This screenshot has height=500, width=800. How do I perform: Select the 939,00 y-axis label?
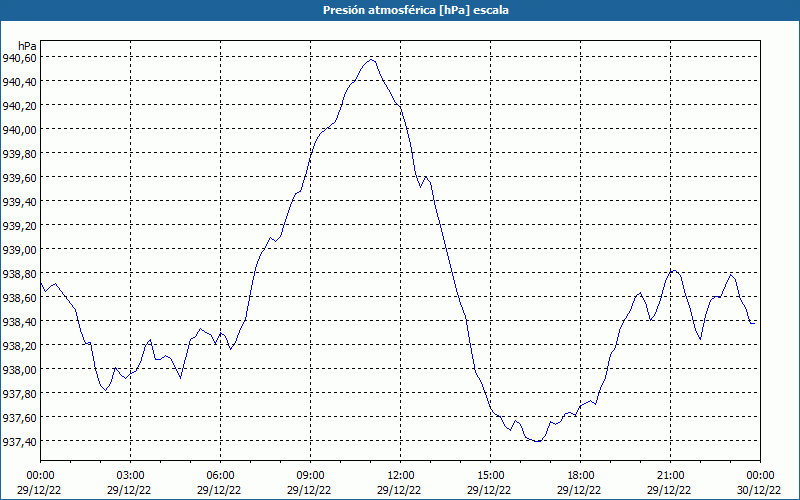pyautogui.click(x=19, y=249)
